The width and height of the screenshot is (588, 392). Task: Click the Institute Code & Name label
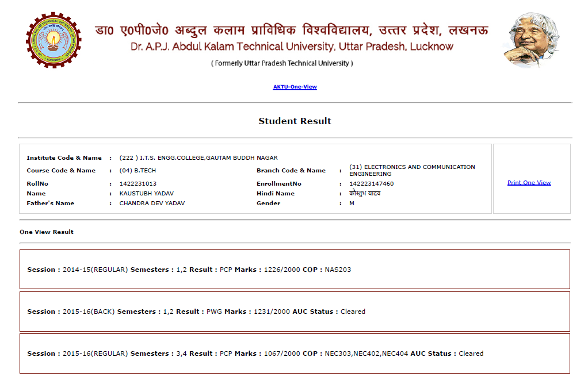click(x=64, y=157)
